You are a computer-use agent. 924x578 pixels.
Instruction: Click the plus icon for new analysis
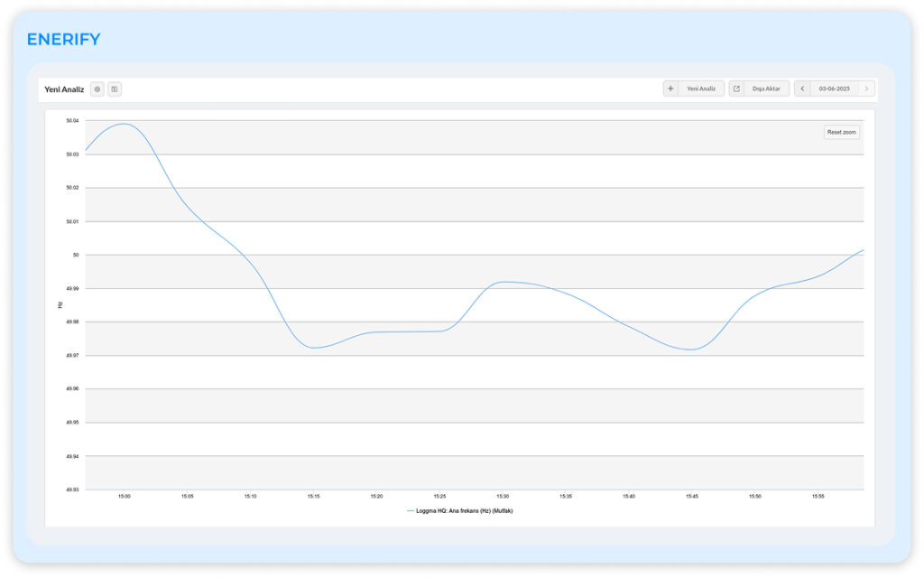(670, 89)
